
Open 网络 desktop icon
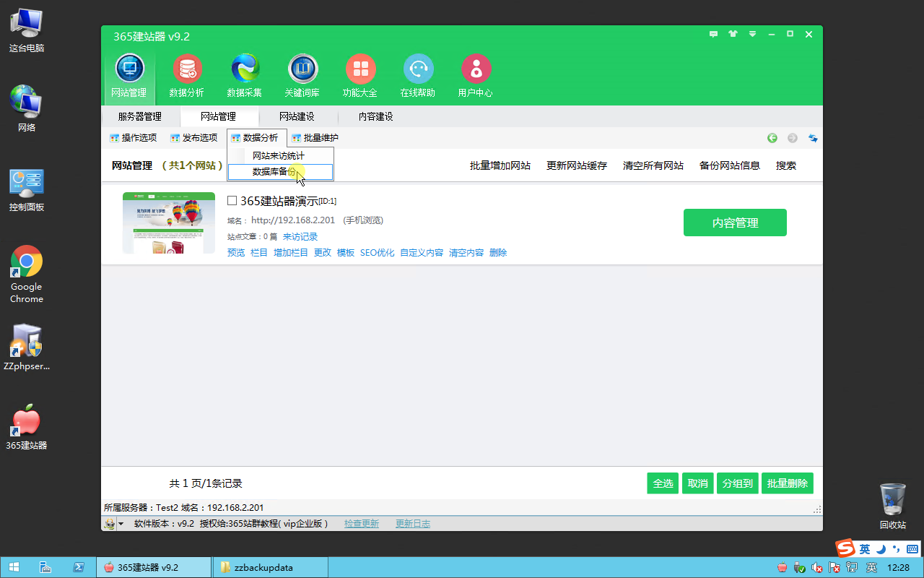tap(27, 109)
